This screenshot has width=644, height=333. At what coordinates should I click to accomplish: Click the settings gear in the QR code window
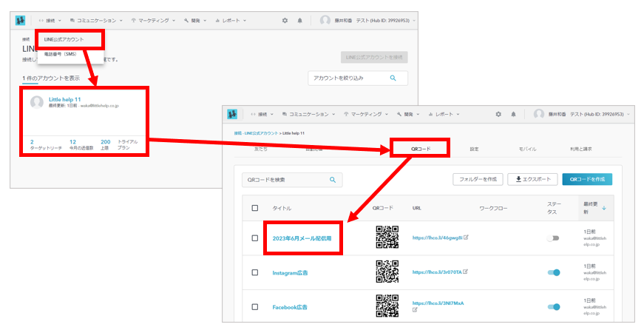pyautogui.click(x=498, y=115)
